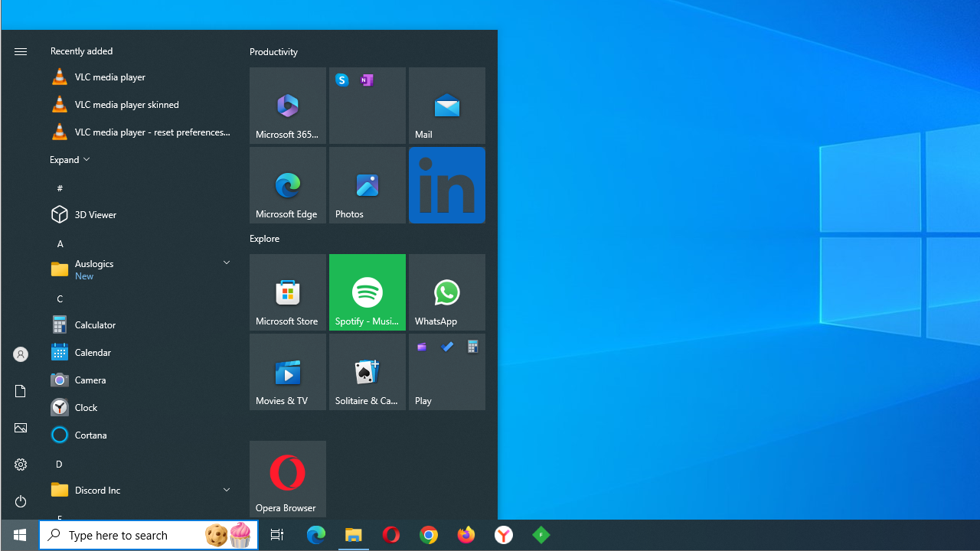
Task: Launch Opera Browser tile
Action: pos(288,479)
